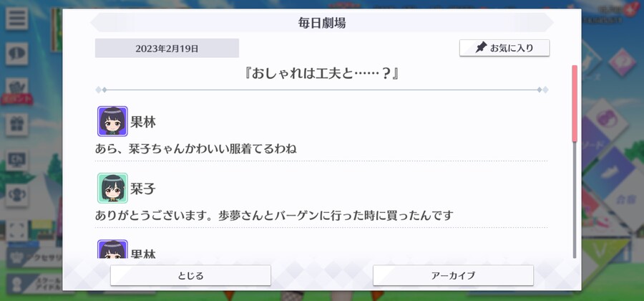Tap the trophy goals icon
644x301 pixels.
17,196
